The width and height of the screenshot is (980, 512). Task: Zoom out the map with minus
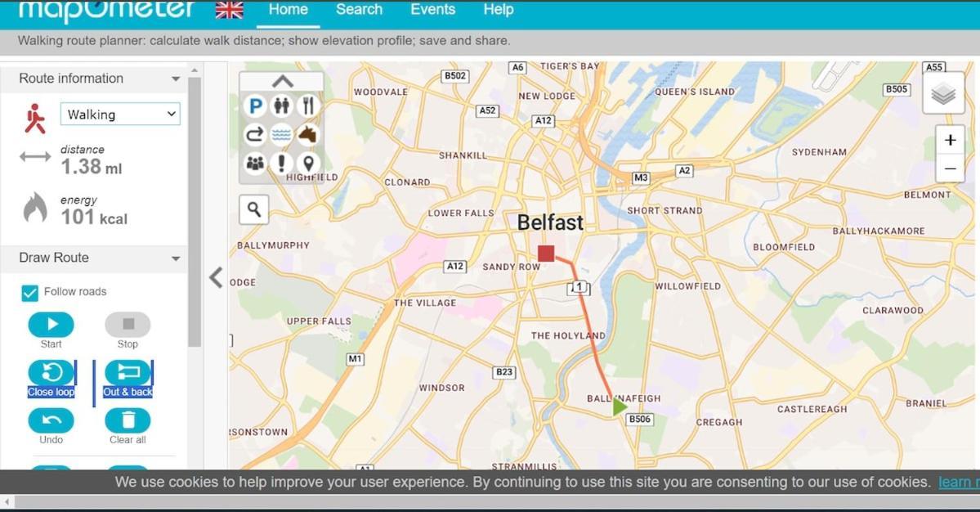coord(950,168)
